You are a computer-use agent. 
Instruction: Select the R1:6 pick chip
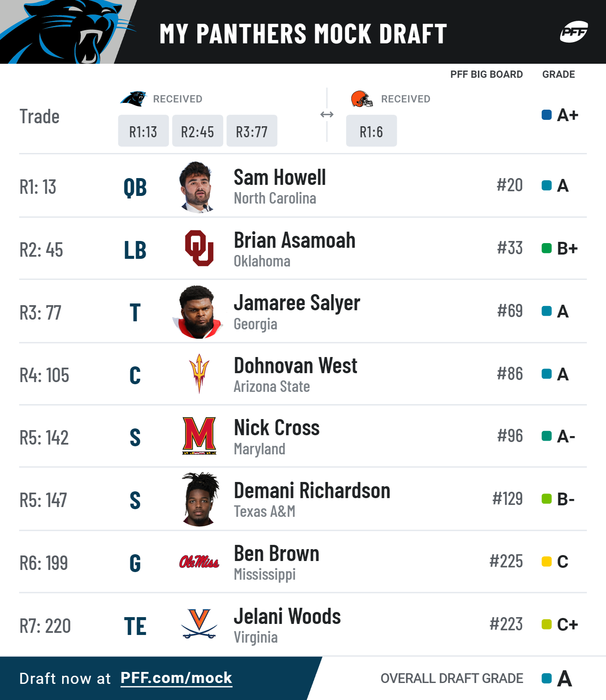[x=371, y=131]
